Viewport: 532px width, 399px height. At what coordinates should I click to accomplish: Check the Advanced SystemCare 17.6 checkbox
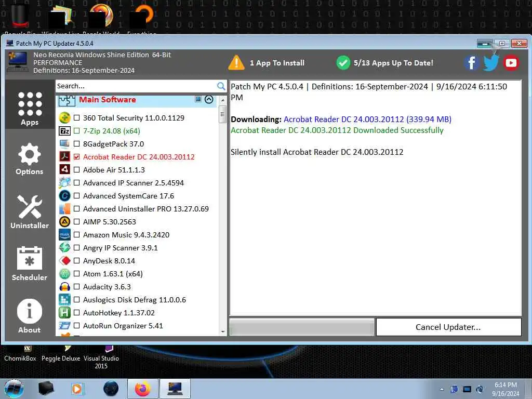(77, 196)
